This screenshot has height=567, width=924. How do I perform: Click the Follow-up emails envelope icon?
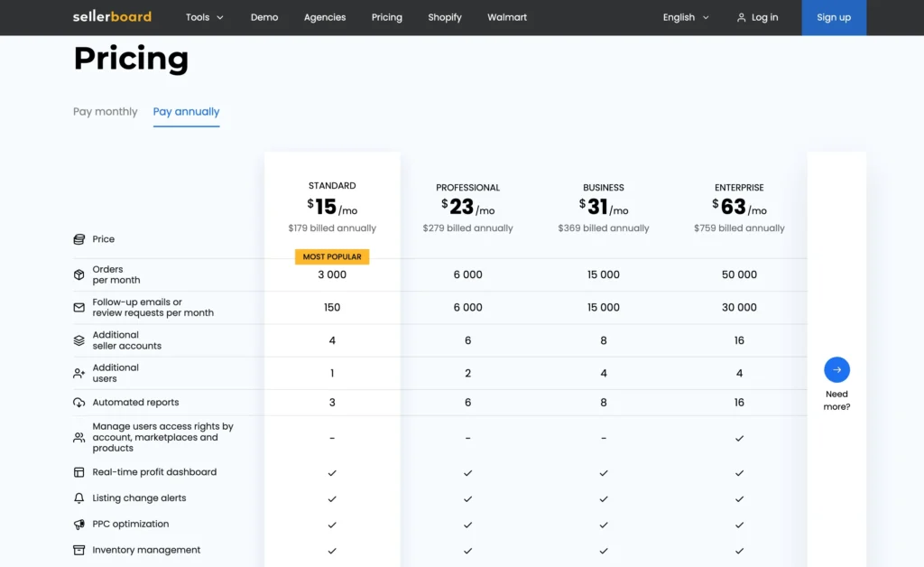(79, 308)
